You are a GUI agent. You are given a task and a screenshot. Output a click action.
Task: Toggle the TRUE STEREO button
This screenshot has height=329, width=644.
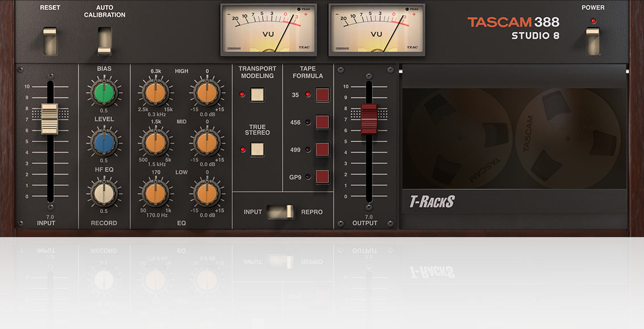(x=257, y=149)
